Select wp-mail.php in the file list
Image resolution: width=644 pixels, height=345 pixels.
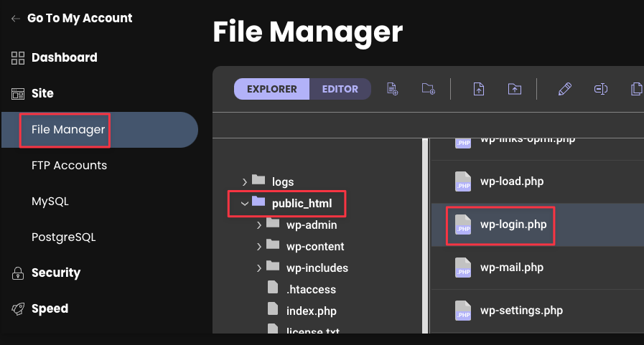tap(512, 268)
